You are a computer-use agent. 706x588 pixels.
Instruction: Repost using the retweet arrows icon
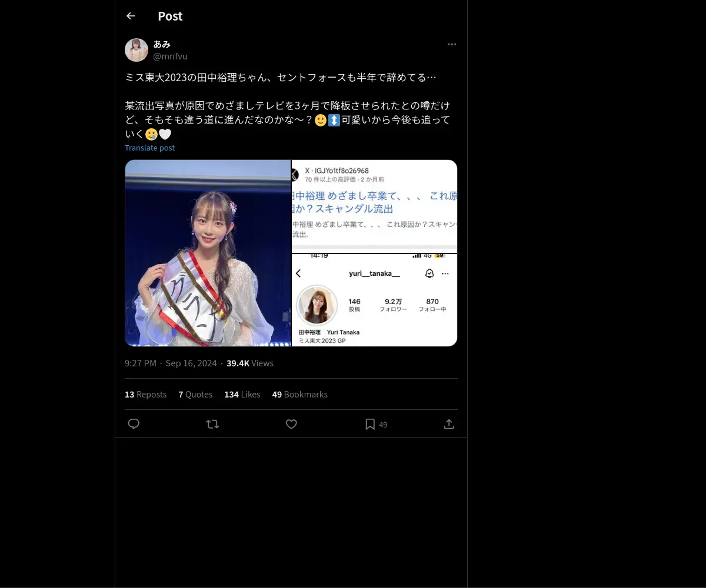pyautogui.click(x=212, y=424)
